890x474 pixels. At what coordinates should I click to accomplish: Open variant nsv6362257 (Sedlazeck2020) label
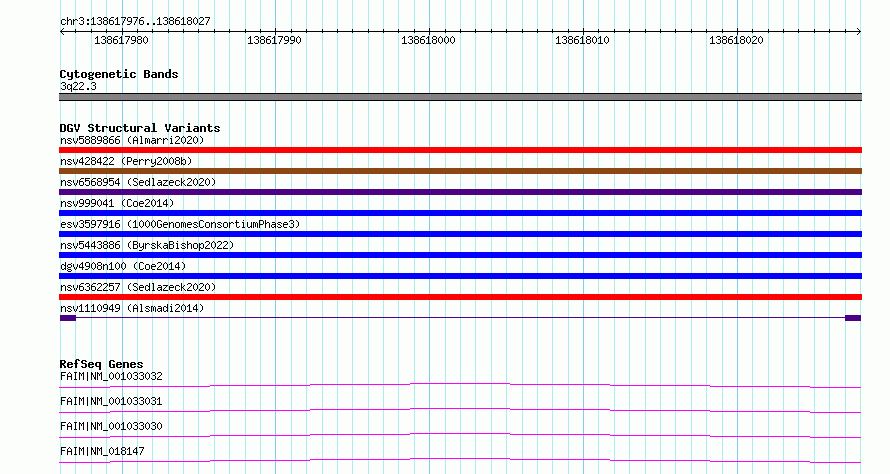coord(138,287)
